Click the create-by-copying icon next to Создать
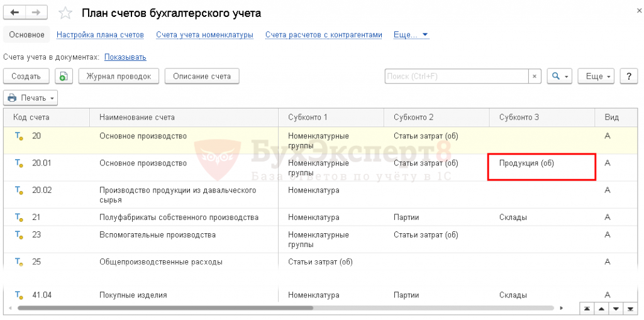 pos(64,77)
